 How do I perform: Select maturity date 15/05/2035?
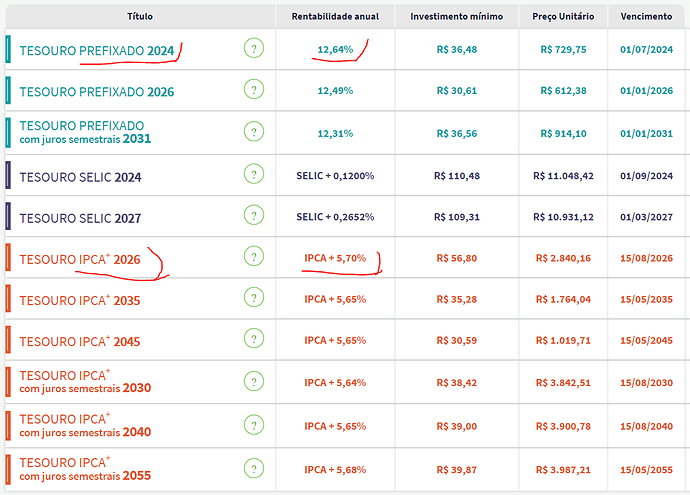[x=646, y=299]
